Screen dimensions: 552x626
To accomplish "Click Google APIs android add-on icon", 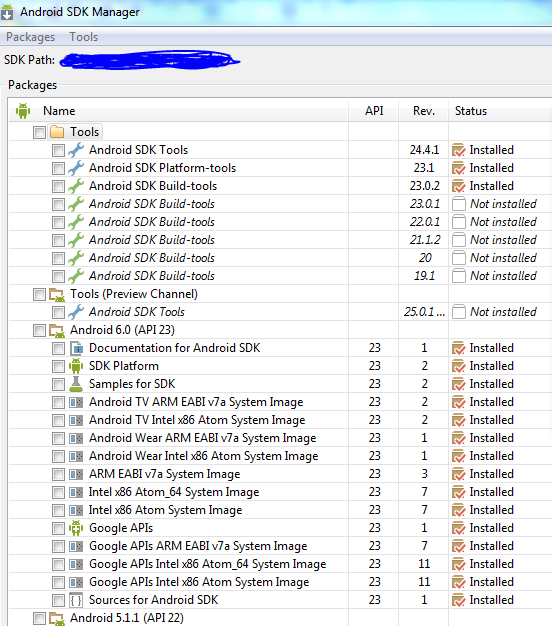I will 76,528.
